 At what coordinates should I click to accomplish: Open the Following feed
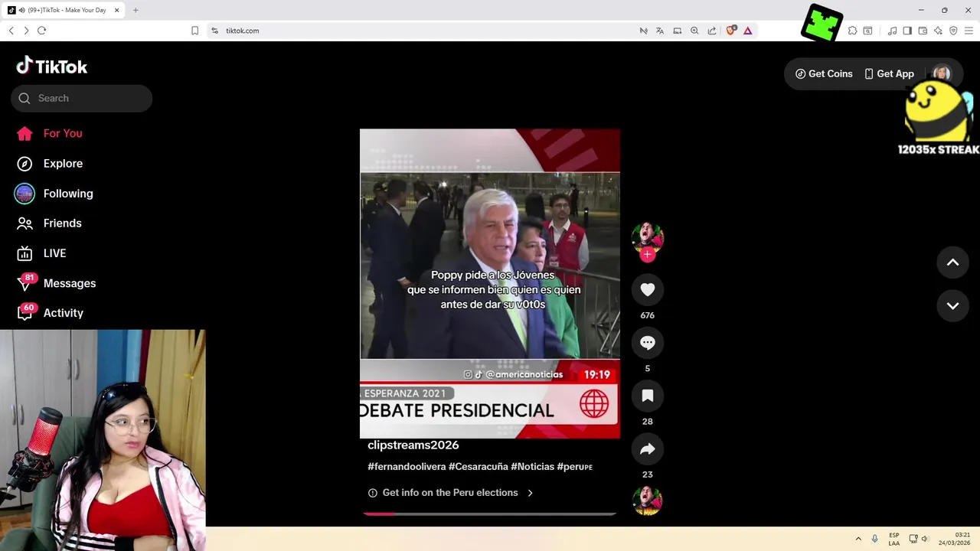[x=54, y=194]
